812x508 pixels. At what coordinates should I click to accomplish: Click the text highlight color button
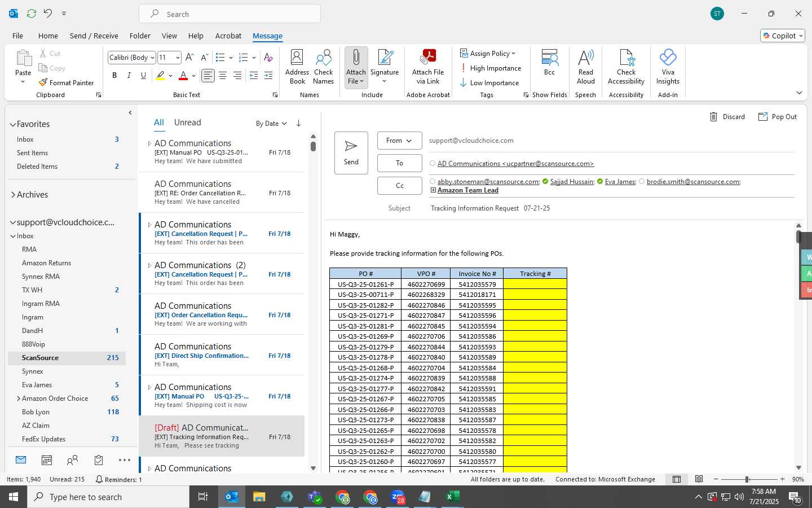tap(161, 75)
